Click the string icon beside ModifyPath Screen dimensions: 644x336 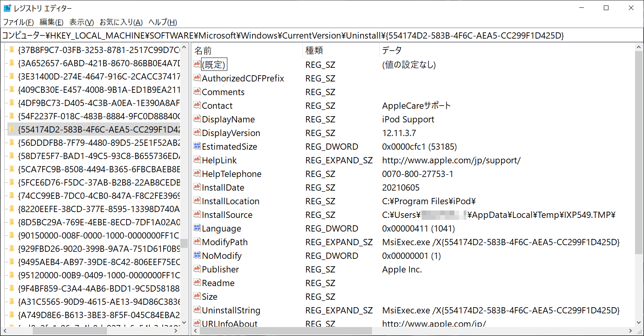(x=197, y=242)
